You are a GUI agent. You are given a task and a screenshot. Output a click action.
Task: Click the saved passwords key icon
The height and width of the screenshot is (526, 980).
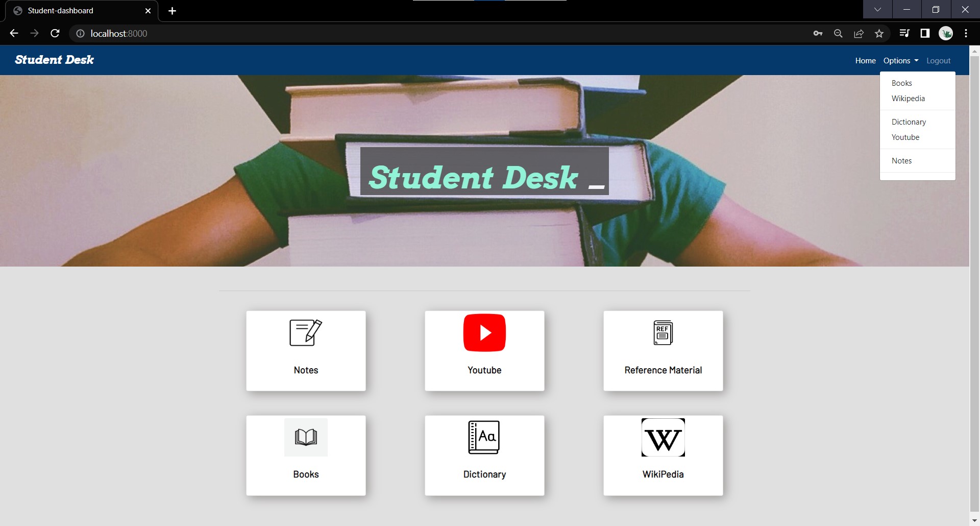(x=817, y=33)
